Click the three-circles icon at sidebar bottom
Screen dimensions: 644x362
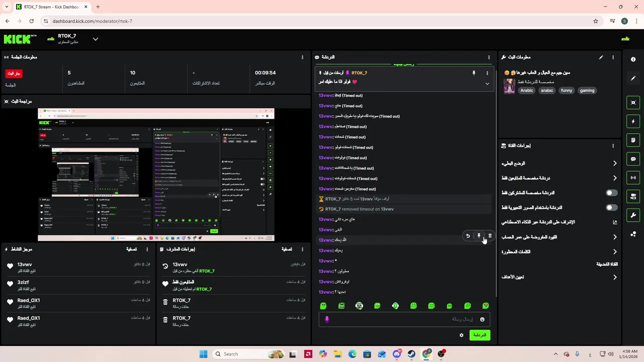pyautogui.click(x=633, y=234)
